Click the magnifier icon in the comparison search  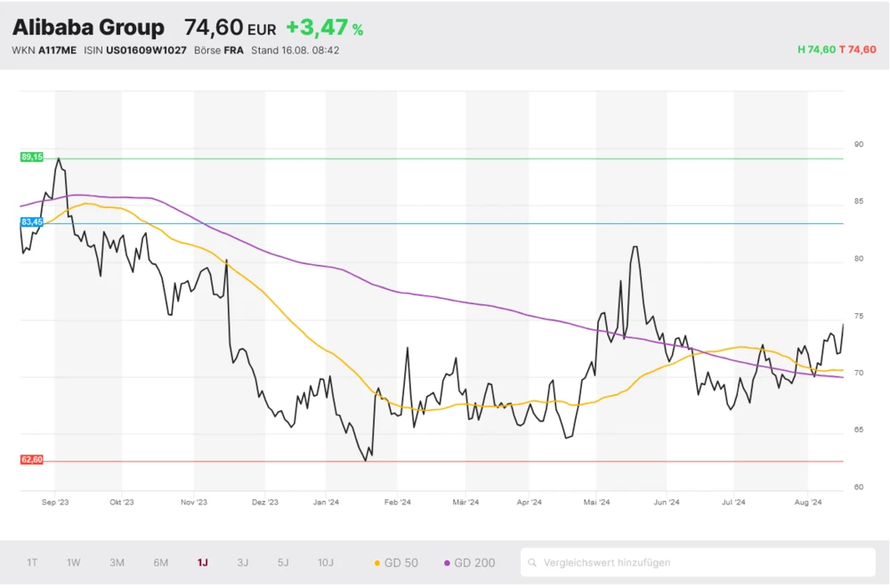pos(532,562)
